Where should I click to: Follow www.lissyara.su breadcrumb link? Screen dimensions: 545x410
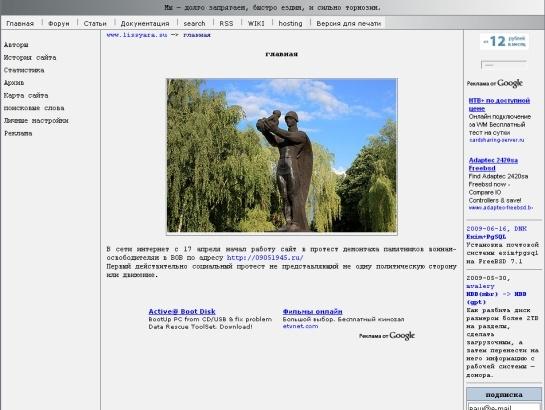click(x=137, y=35)
